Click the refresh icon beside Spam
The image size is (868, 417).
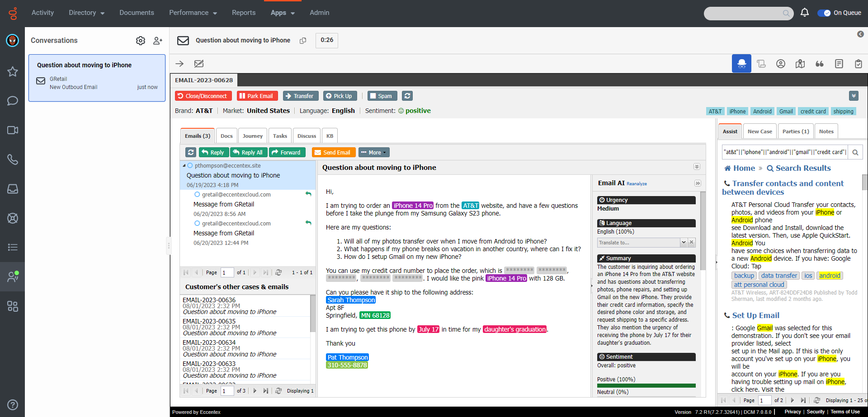[x=407, y=96]
